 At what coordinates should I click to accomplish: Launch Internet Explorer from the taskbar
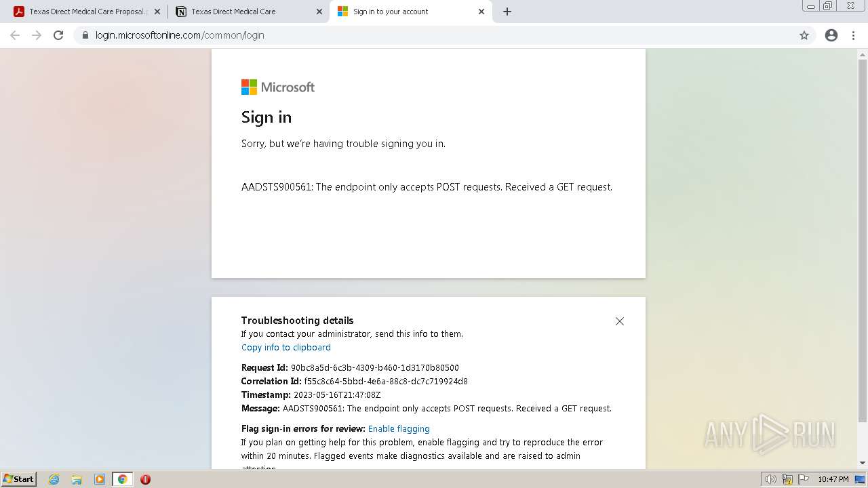[54, 479]
